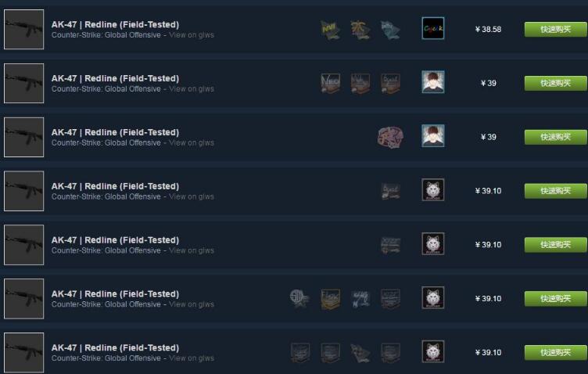Open "View on glws" for the bottom listing
Viewport: 588px width, 374px height.
[192, 358]
